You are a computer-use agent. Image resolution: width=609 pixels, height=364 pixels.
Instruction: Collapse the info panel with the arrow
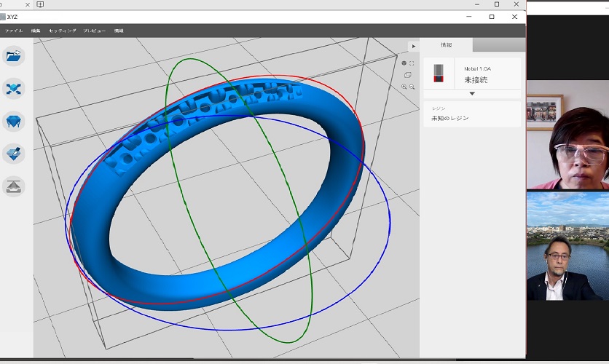(414, 46)
